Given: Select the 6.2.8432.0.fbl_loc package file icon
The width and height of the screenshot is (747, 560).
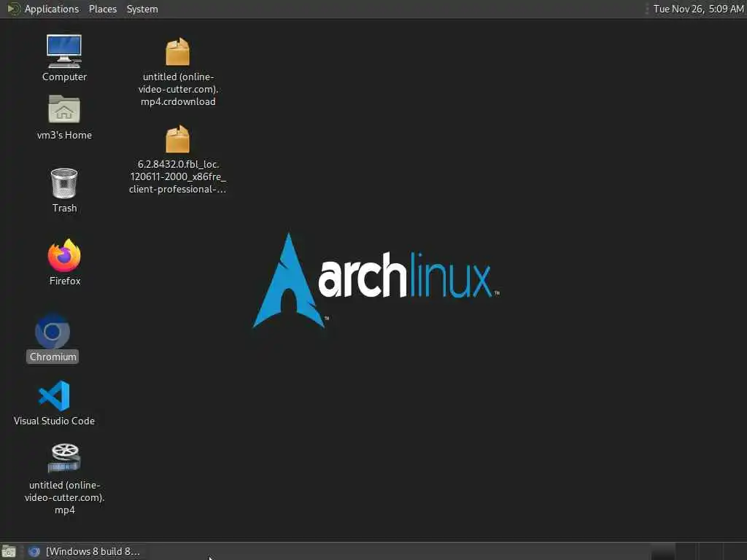Looking at the screenshot, I should tap(177, 139).
